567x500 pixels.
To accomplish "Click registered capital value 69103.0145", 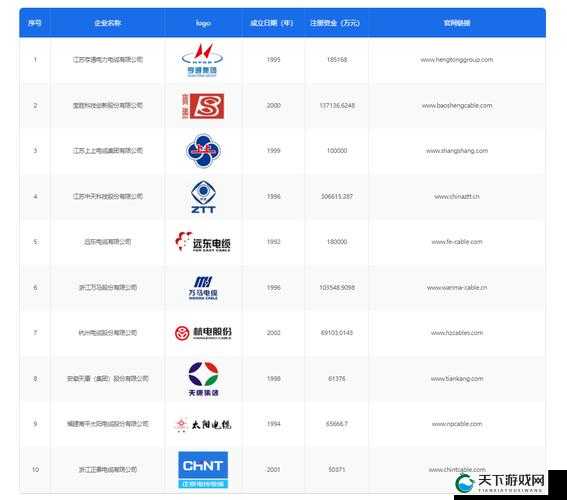I will [x=337, y=333].
